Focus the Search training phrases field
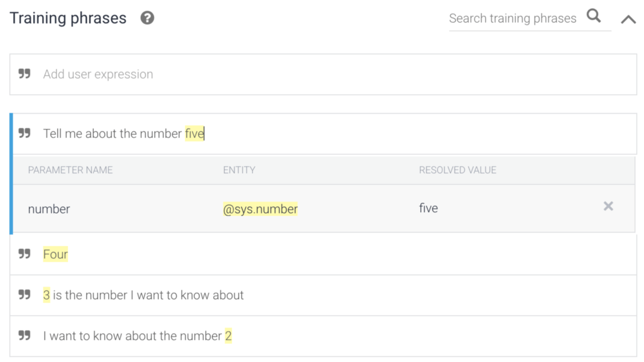 click(x=513, y=19)
